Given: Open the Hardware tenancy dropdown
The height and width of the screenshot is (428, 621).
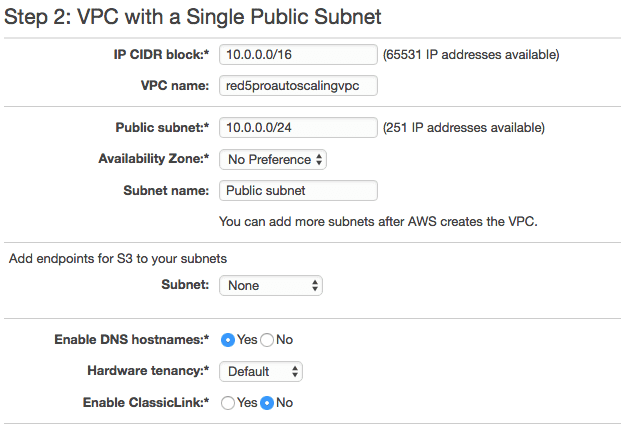Looking at the screenshot, I should pos(261,371).
